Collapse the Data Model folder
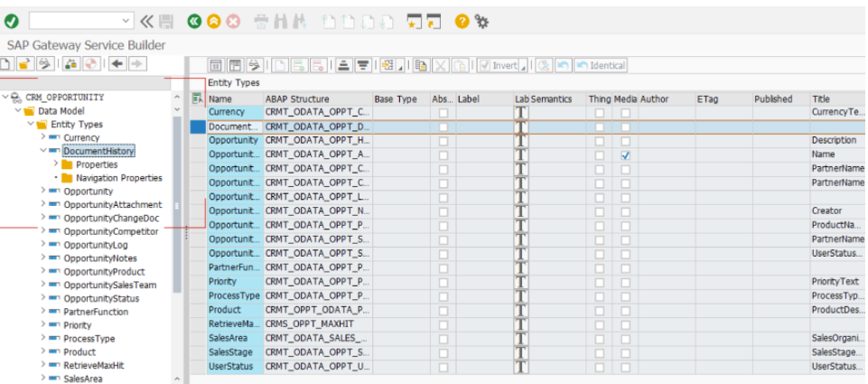 tap(18, 110)
